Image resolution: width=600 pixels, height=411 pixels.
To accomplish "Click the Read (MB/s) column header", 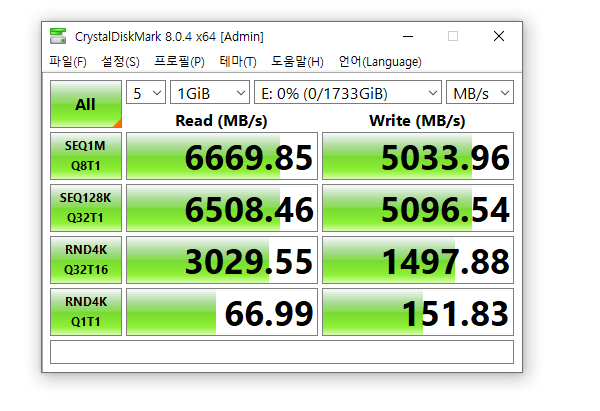I will [221, 121].
